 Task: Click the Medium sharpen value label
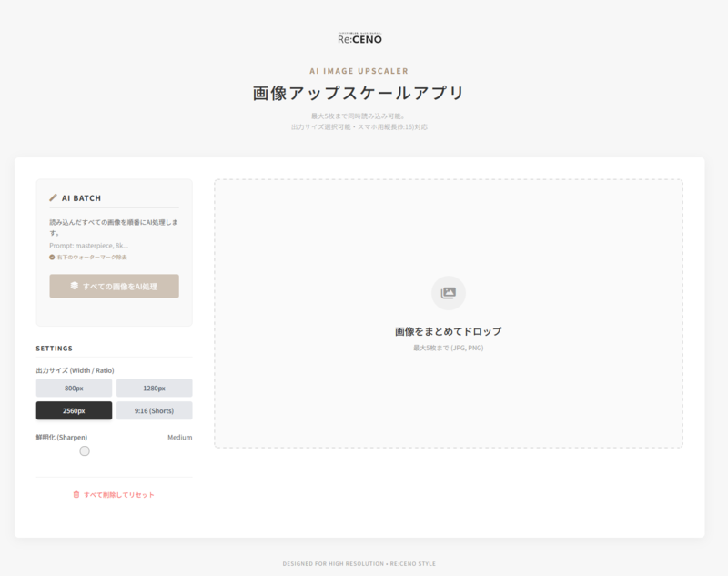click(179, 437)
